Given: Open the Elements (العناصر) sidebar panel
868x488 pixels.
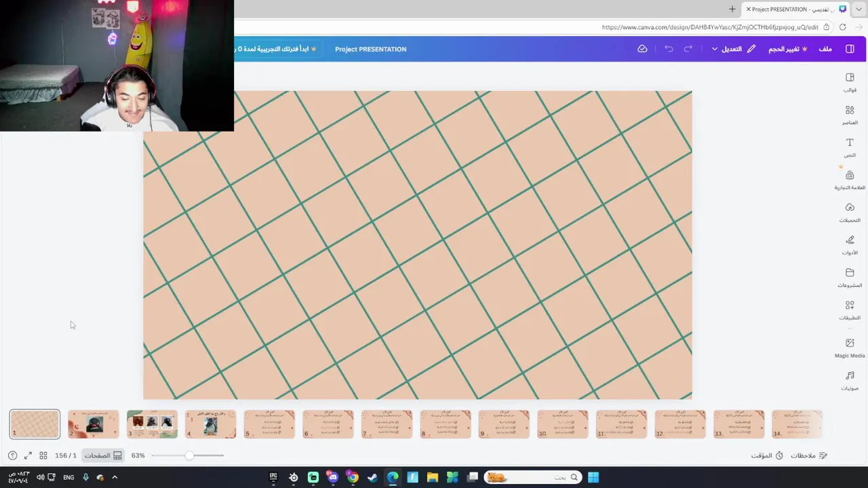Looking at the screenshot, I should pos(850,115).
